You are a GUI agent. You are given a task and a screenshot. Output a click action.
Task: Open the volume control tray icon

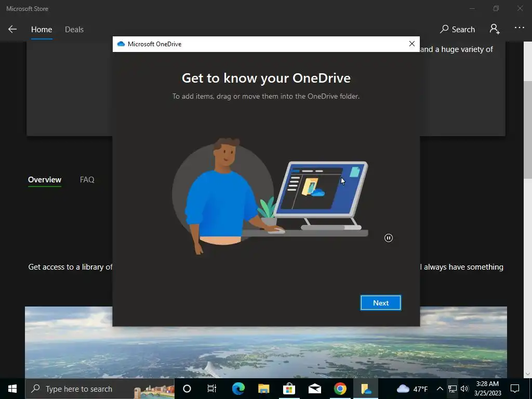[x=464, y=389]
